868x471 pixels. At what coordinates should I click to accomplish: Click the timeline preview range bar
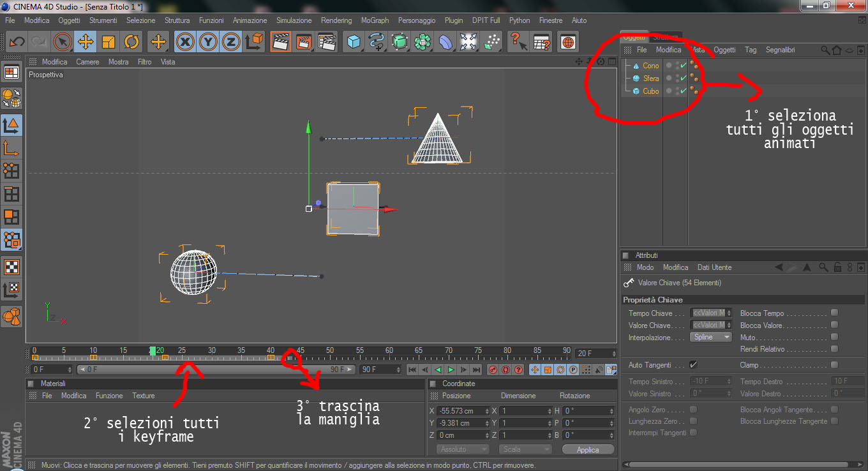pyautogui.click(x=215, y=370)
